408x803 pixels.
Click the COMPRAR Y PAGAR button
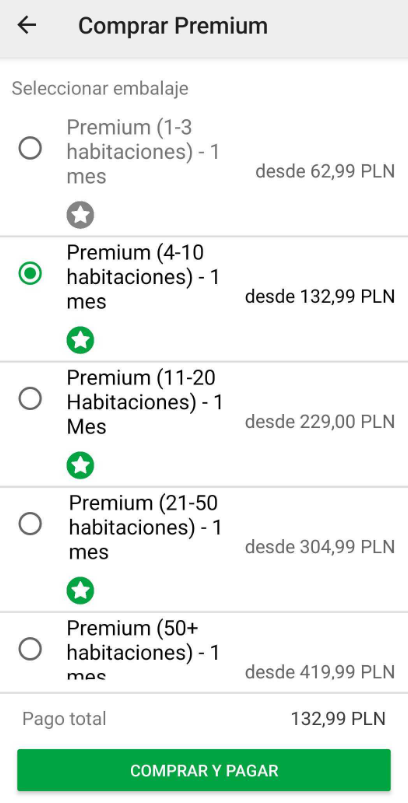click(204, 770)
